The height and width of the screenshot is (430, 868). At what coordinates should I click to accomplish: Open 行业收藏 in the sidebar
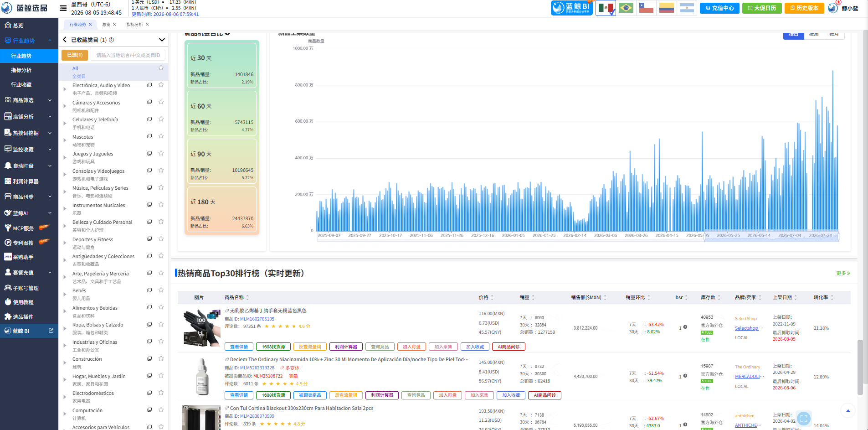tap(21, 85)
